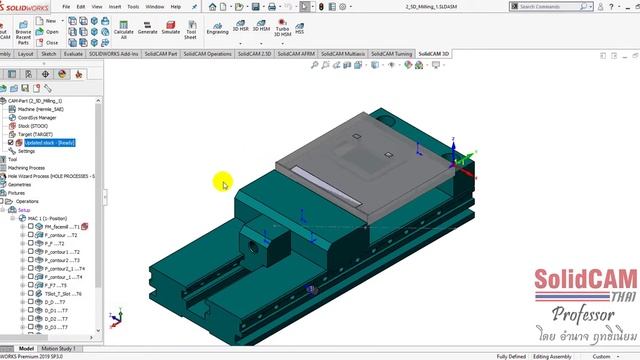Check the D_D ...T7 checkbox

pos(30,302)
